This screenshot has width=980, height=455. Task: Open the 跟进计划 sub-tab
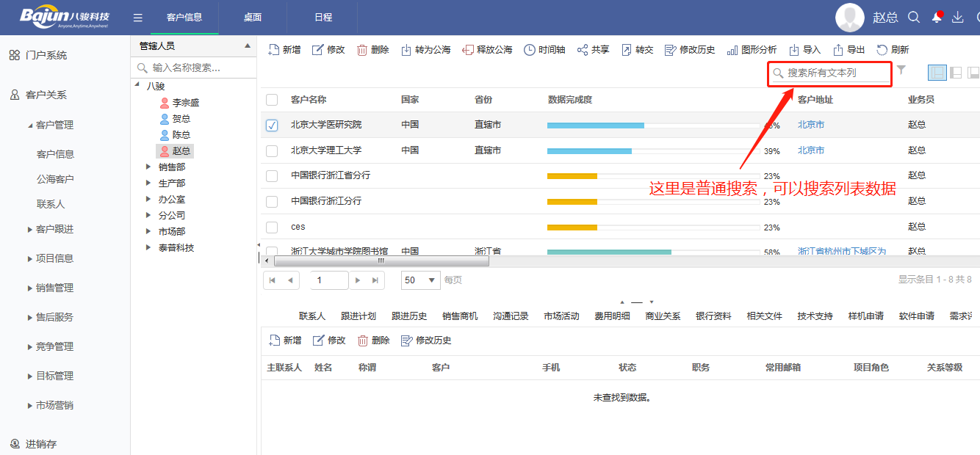pos(359,316)
